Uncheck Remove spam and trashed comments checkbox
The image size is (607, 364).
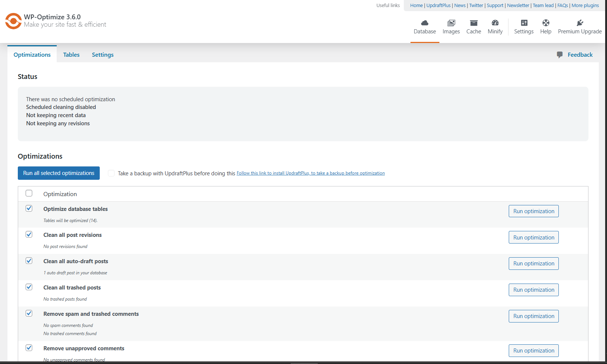coord(29,313)
